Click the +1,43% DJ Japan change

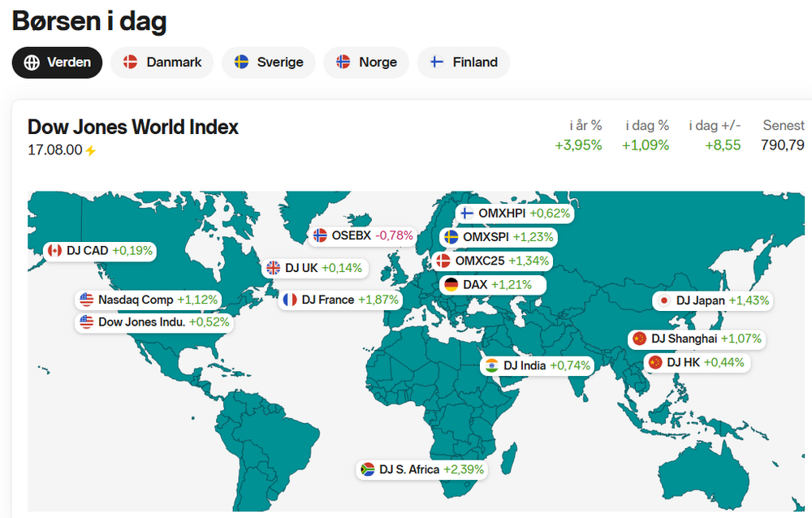pyautogui.click(x=749, y=301)
